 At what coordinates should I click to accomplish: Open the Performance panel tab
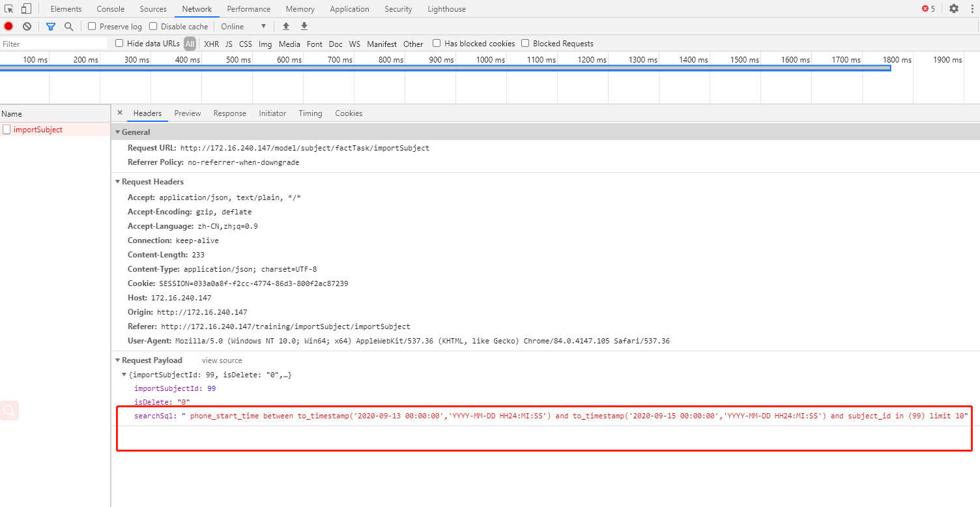[x=249, y=9]
